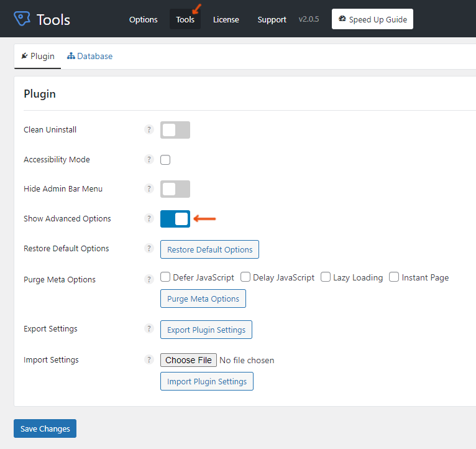Open help tooltip for Hide Admin Bar Menu
The width and height of the screenshot is (476, 449).
(149, 188)
